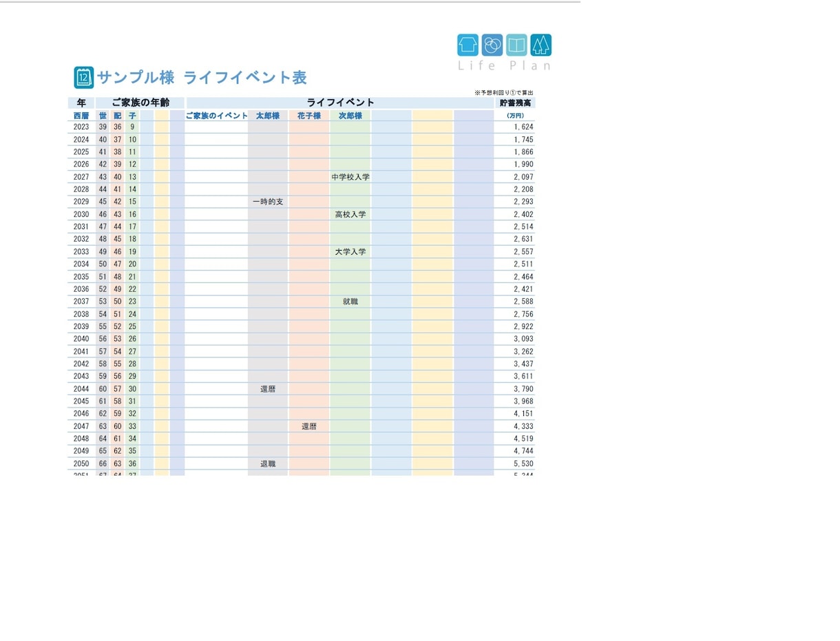Click the year cell 2037

pos(81,302)
